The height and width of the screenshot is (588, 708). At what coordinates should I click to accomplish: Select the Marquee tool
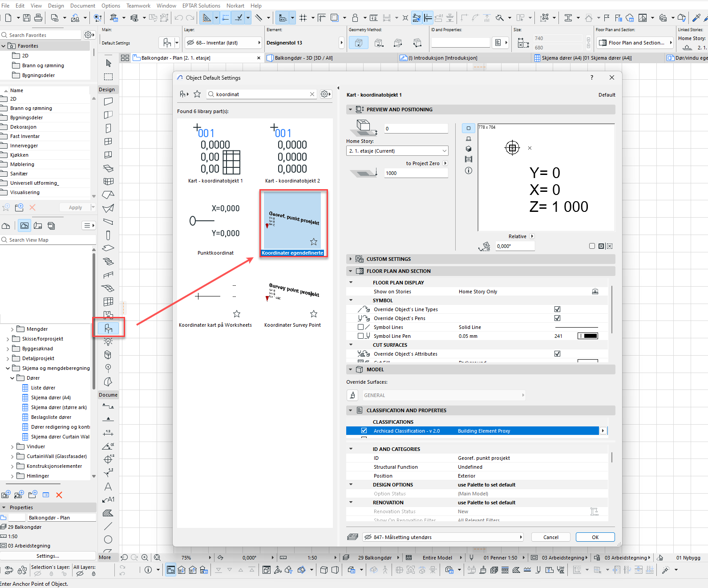point(108,77)
